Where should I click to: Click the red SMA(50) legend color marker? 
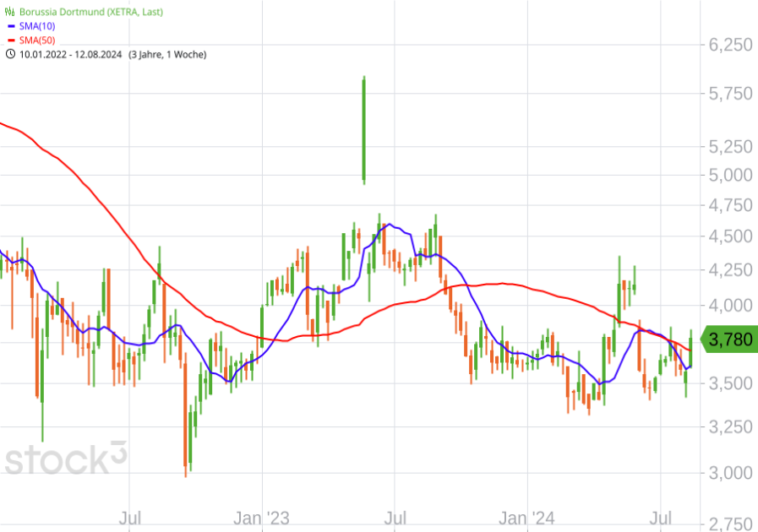12,41
